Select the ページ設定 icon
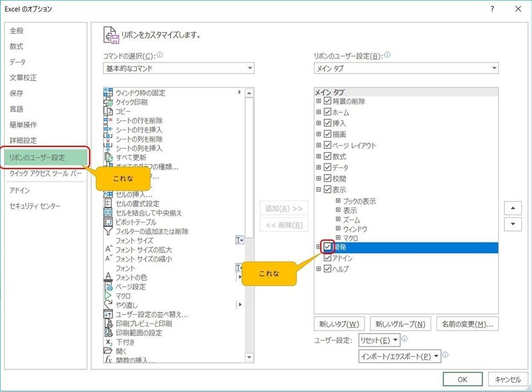Image resolution: width=532 pixels, height=392 pixels. click(108, 286)
